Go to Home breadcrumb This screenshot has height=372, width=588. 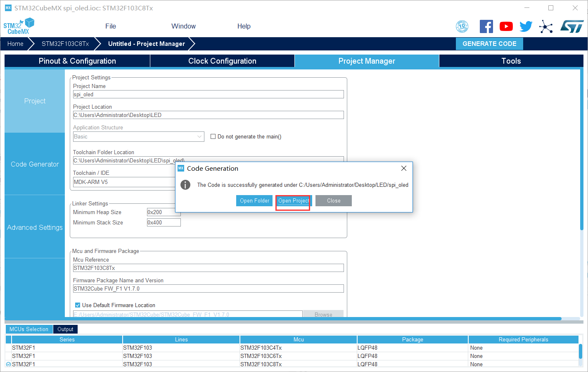pyautogui.click(x=15, y=44)
